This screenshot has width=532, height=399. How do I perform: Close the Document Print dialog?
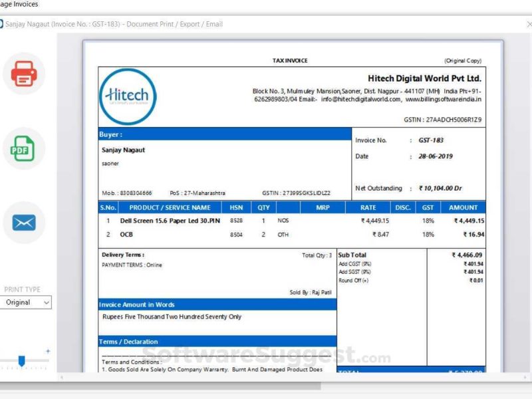coord(529,24)
